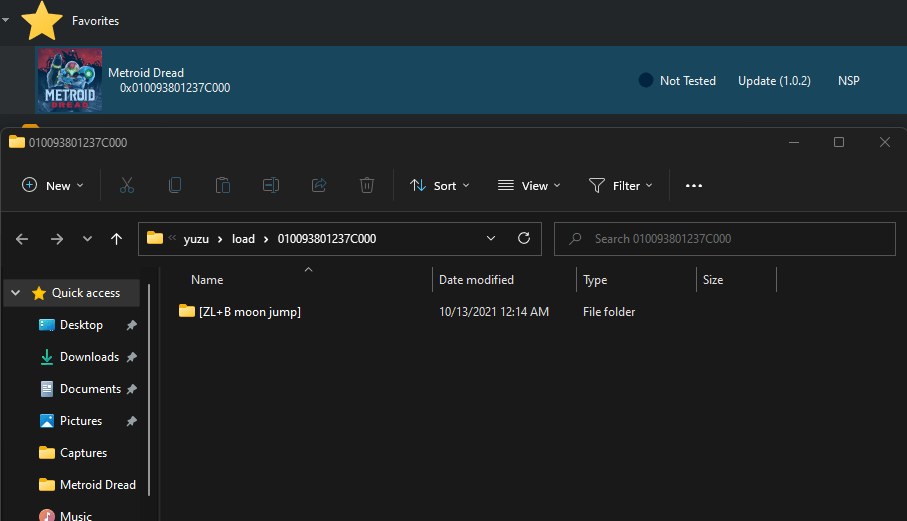Sort by the Name column header
The image size is (907, 521).
tap(207, 280)
